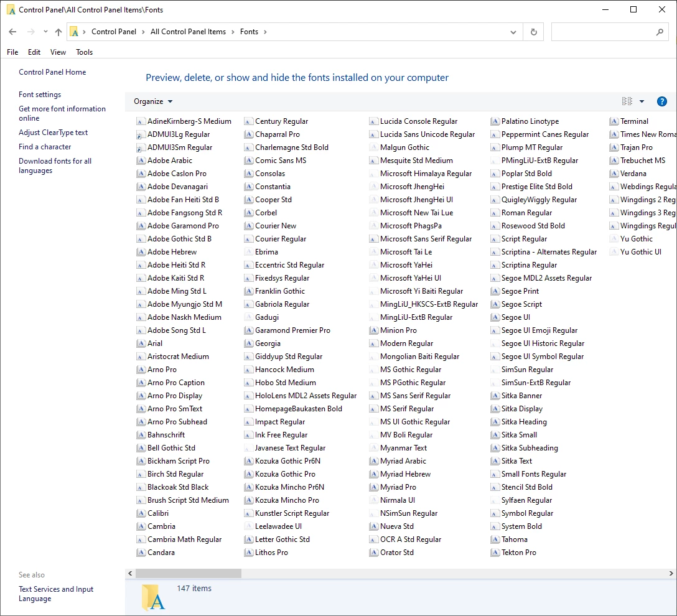Open the address bar history dropdown
This screenshot has width=677, height=616.
pos(513,32)
